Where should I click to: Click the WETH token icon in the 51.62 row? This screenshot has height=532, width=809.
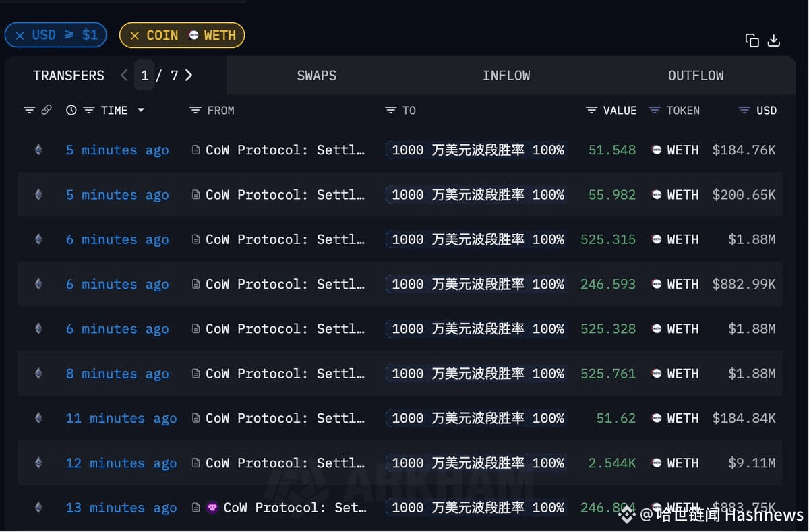tap(657, 418)
